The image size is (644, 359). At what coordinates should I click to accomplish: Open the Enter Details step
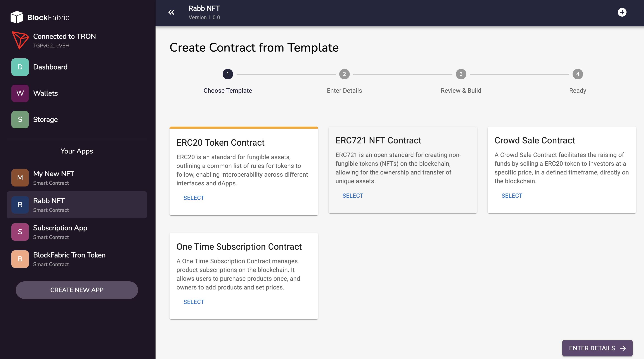pyautogui.click(x=344, y=74)
